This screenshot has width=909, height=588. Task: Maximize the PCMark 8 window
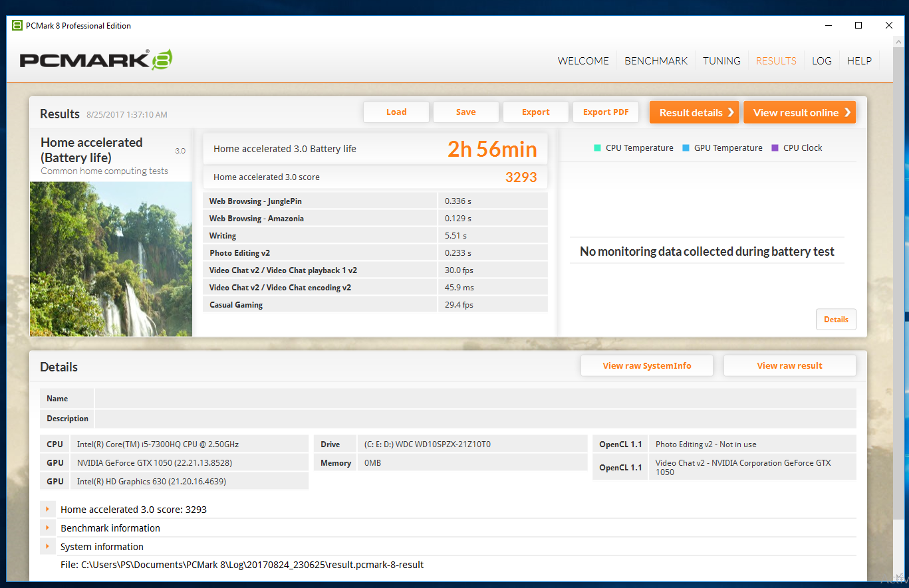click(x=858, y=26)
